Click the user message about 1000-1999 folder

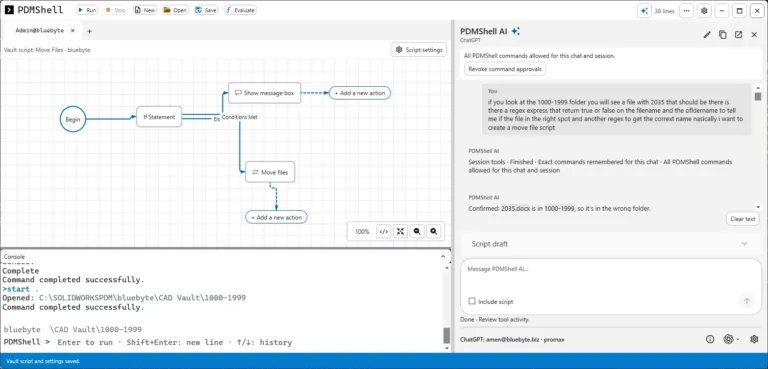(616, 110)
